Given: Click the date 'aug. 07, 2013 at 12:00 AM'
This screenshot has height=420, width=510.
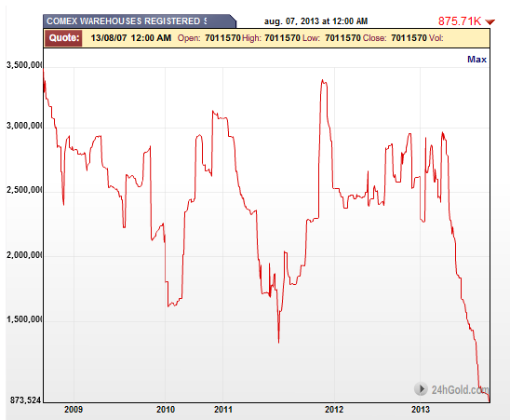Looking at the screenshot, I should pos(315,21).
